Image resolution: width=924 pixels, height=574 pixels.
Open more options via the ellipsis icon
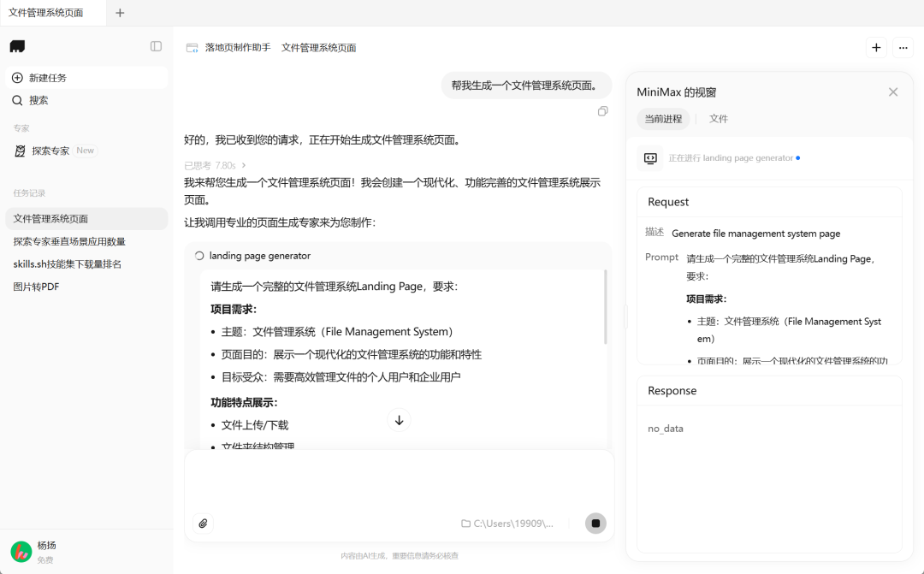(x=903, y=47)
